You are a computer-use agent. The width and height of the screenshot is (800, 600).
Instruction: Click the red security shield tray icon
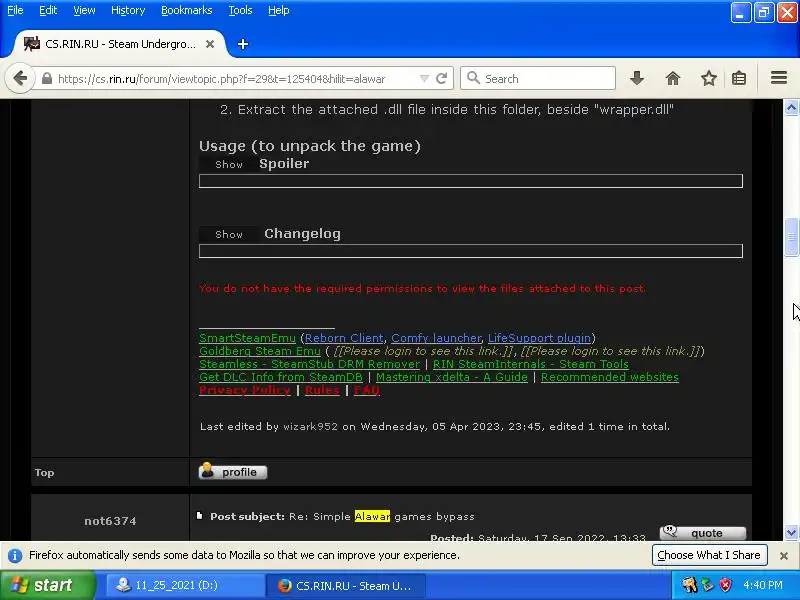tap(725, 585)
